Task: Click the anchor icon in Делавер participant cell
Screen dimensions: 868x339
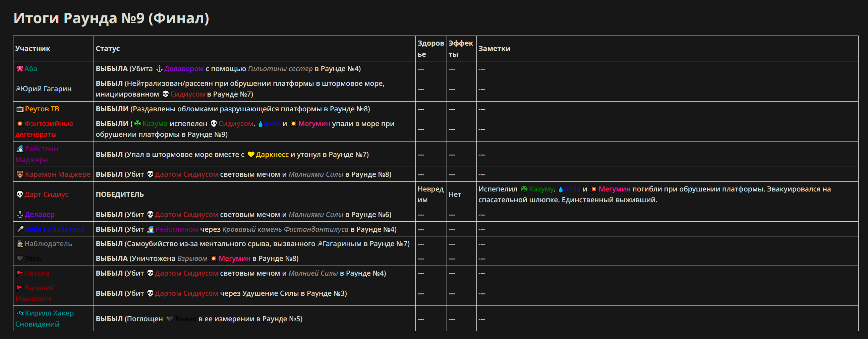Action: click(20, 215)
